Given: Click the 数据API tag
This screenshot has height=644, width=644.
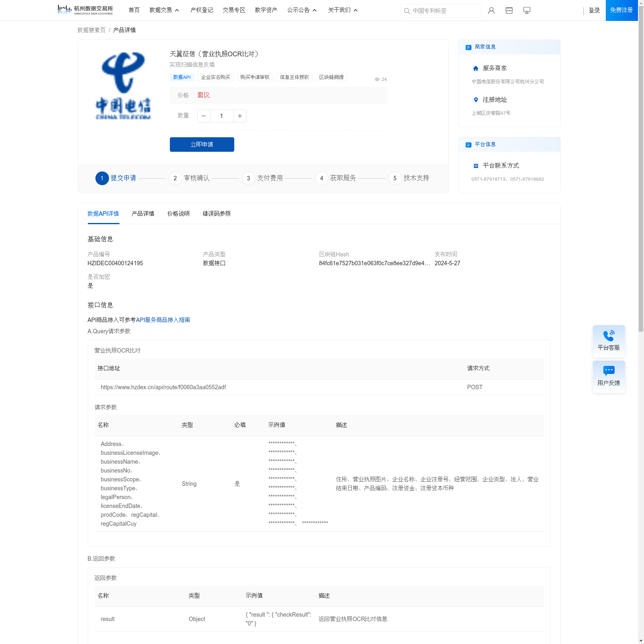Looking at the screenshot, I should point(182,77).
